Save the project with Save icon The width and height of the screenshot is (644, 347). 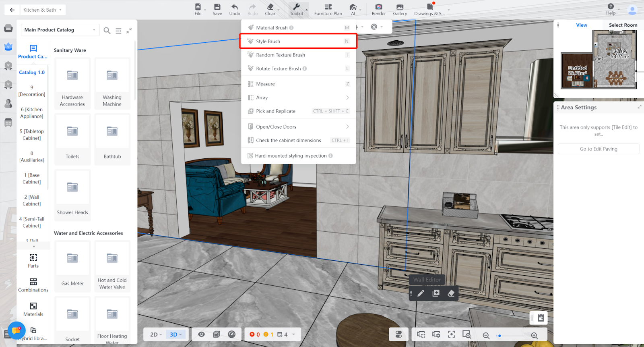pos(217,10)
